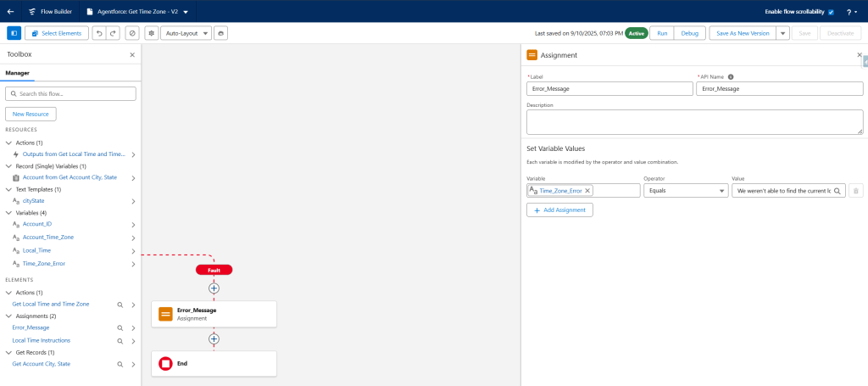
Task: Click the redo arrow icon
Action: click(113, 33)
